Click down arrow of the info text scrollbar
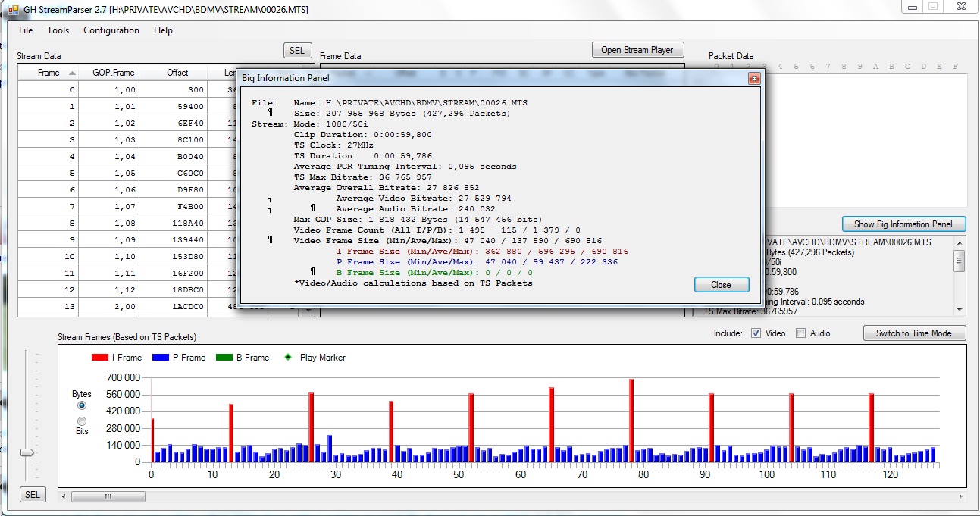The width and height of the screenshot is (980, 516). point(960,308)
